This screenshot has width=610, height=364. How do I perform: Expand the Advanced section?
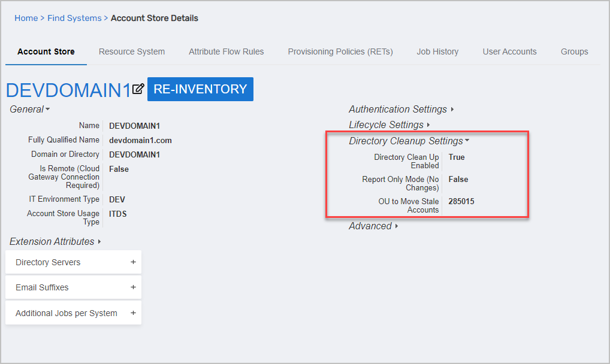pyautogui.click(x=373, y=226)
